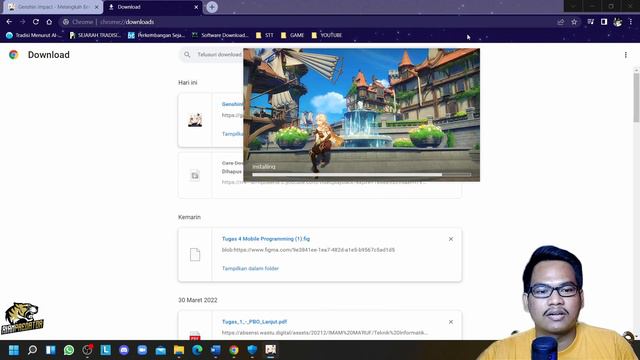
Task: Click the browser forward arrow
Action: tap(22, 22)
